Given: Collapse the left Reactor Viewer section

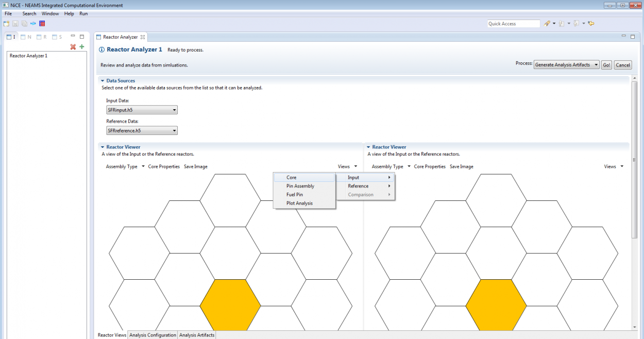Looking at the screenshot, I should [x=103, y=147].
